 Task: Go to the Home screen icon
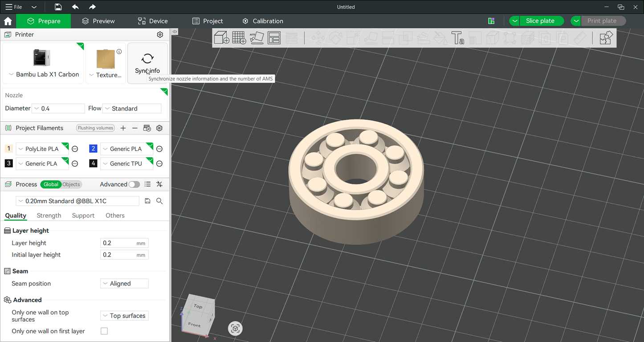pos(8,21)
